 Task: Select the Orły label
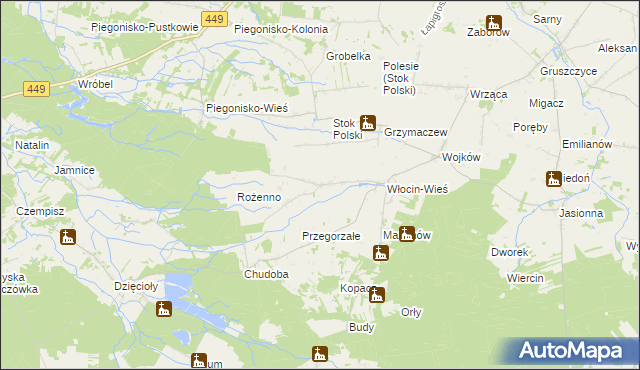411,312
